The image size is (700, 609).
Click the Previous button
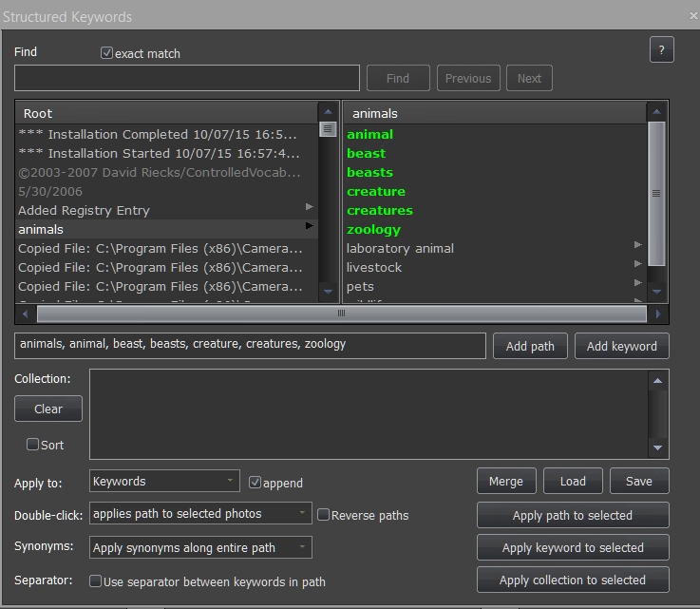pyautogui.click(x=468, y=78)
